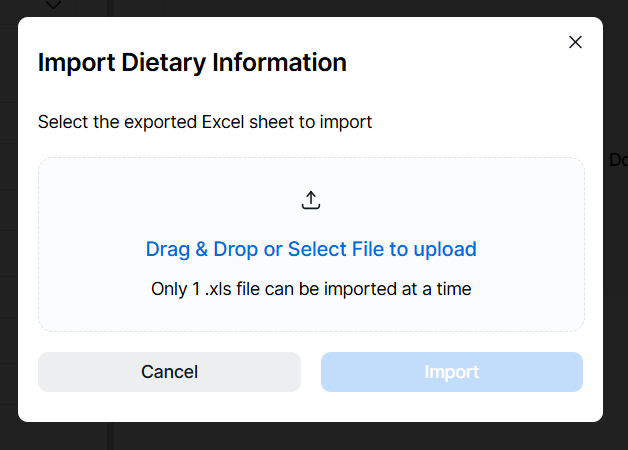Viewport: 628px width, 450px height.
Task: Expand the chevron dropdown behind the dialog
Action: pyautogui.click(x=54, y=6)
